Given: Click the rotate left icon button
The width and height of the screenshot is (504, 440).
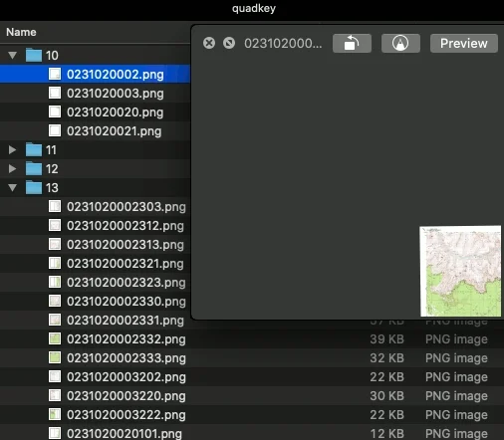Looking at the screenshot, I should (352, 43).
